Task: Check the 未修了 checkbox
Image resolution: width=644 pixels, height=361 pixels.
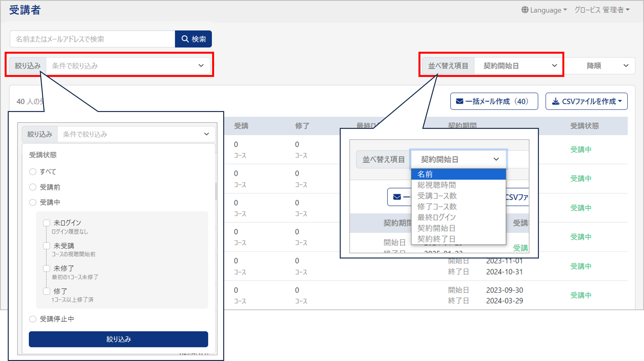Action: coord(47,269)
